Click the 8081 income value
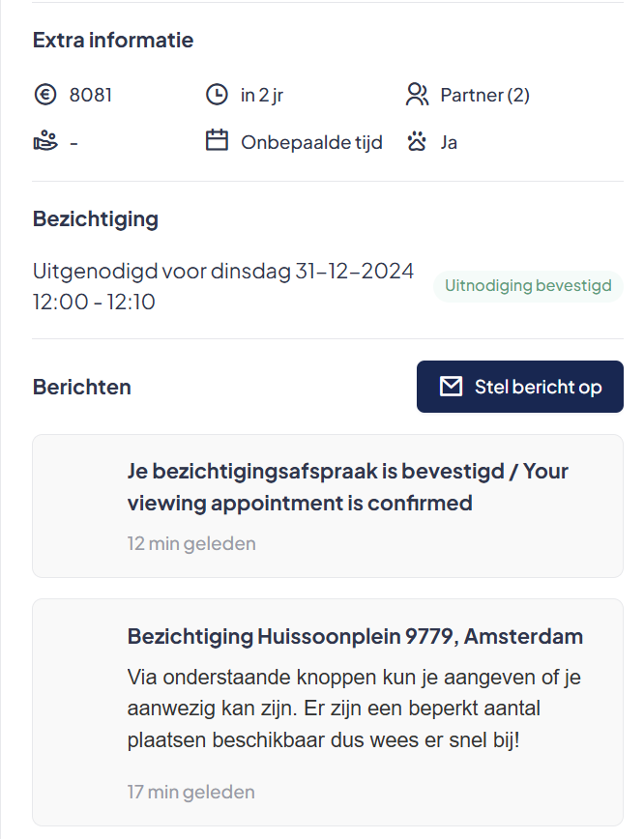644x839 pixels. coord(91,96)
